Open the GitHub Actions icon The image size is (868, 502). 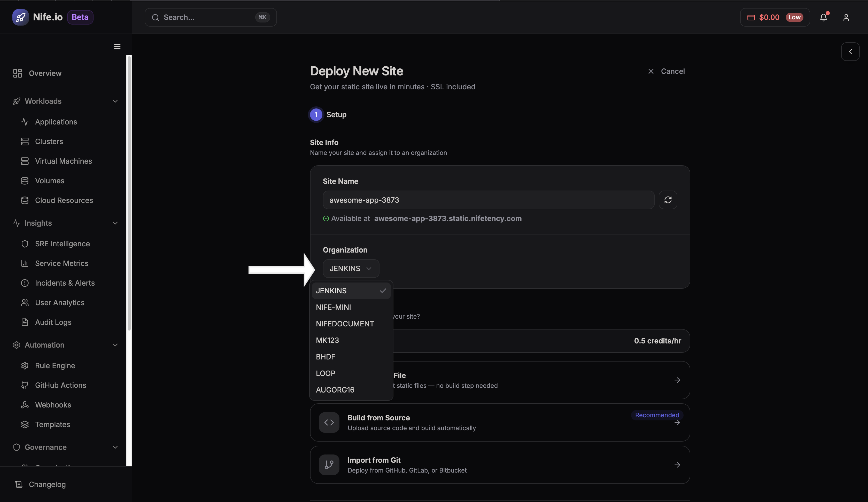(25, 385)
